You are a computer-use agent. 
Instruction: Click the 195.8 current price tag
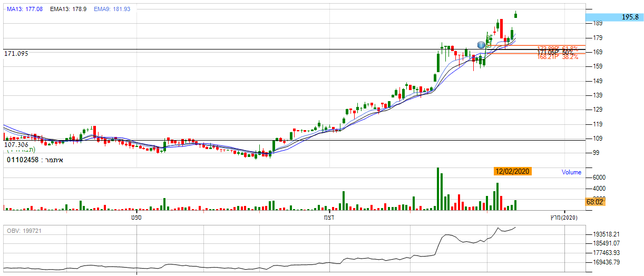[x=614, y=17]
